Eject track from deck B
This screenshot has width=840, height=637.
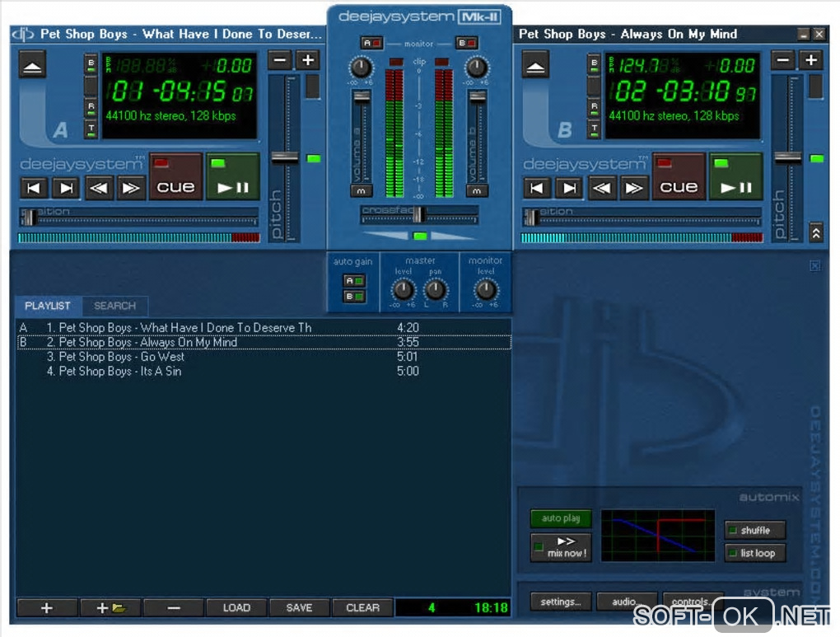pyautogui.click(x=536, y=65)
